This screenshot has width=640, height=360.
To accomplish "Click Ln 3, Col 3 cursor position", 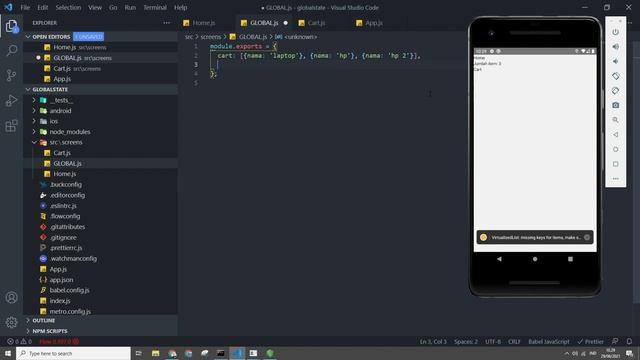I will [433, 341].
